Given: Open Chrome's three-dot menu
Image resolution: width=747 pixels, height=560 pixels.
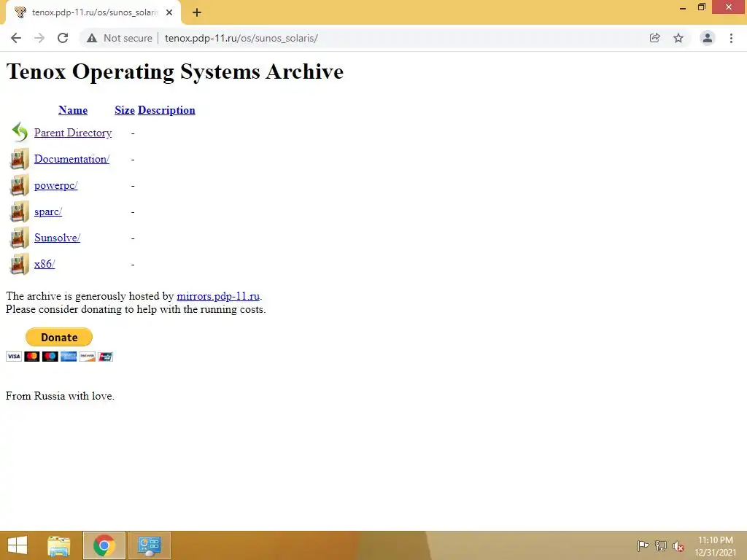Looking at the screenshot, I should (x=731, y=38).
